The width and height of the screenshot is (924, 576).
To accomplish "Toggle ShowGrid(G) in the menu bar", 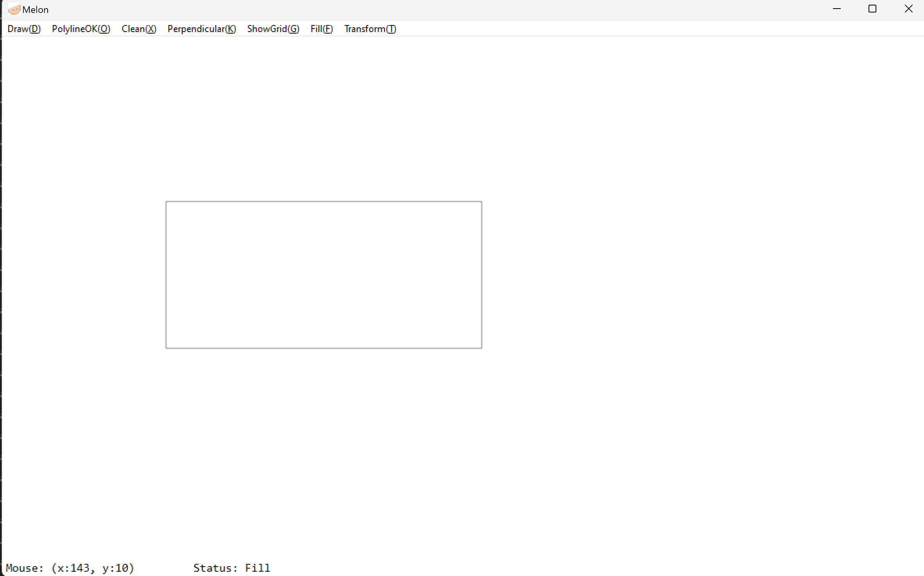I will click(273, 29).
